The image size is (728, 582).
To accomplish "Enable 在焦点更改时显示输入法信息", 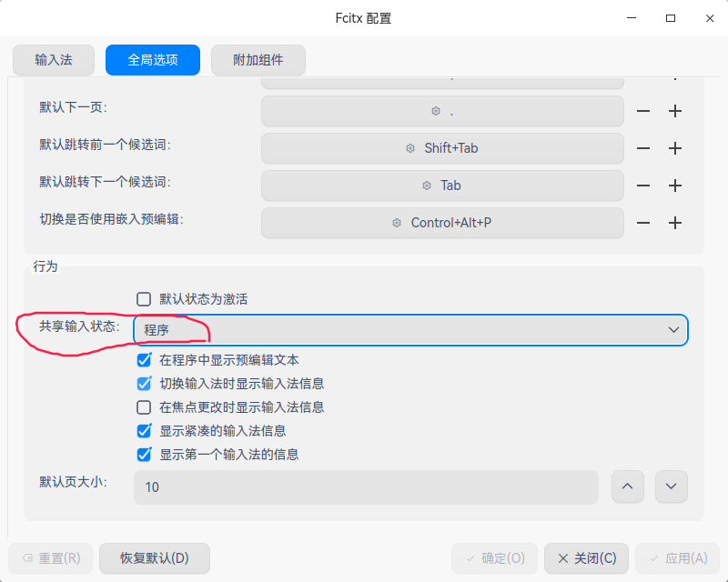I will (144, 407).
